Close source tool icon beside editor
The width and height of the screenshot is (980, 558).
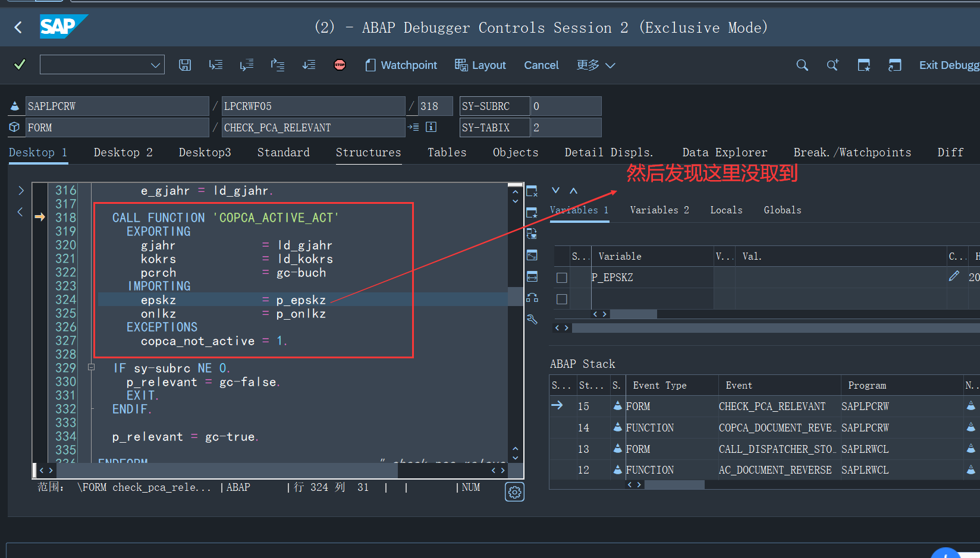coord(532,191)
